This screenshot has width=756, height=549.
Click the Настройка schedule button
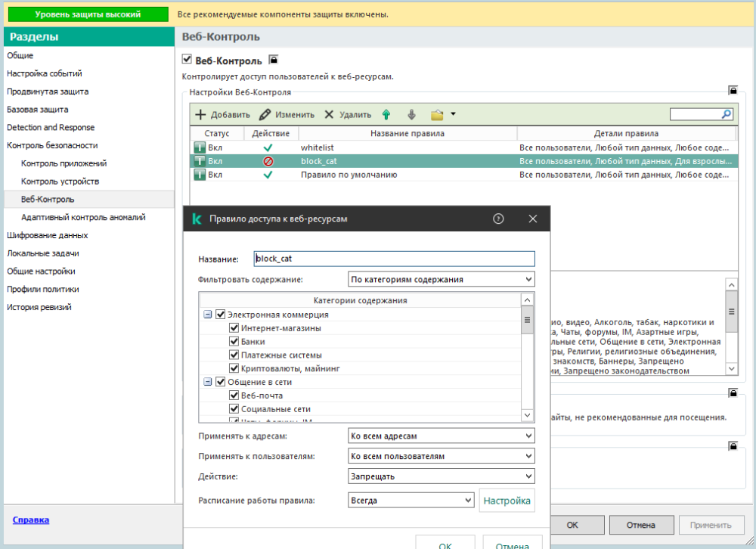click(507, 501)
